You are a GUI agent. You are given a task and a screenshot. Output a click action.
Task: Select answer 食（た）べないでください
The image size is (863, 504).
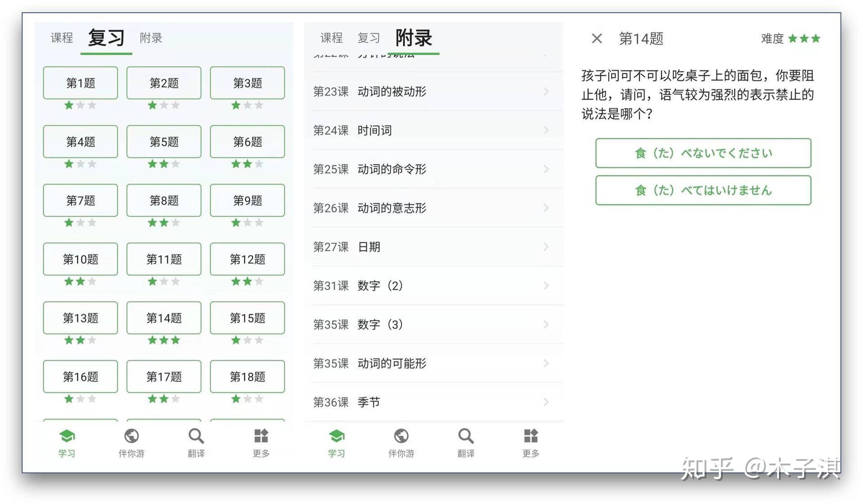[703, 153]
